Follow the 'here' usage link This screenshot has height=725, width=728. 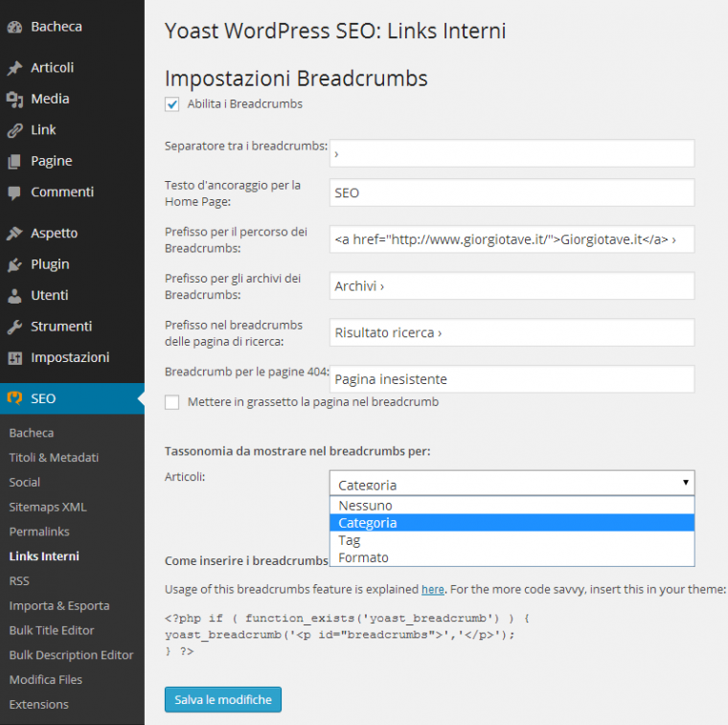(x=433, y=589)
